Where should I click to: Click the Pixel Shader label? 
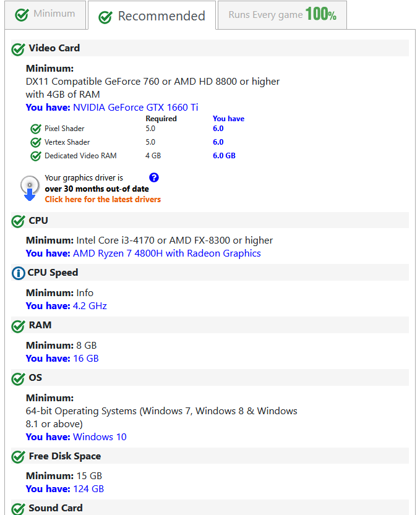coord(64,129)
